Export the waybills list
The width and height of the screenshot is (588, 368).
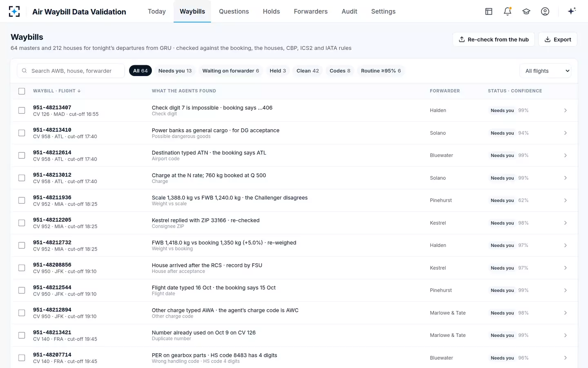[x=558, y=39]
